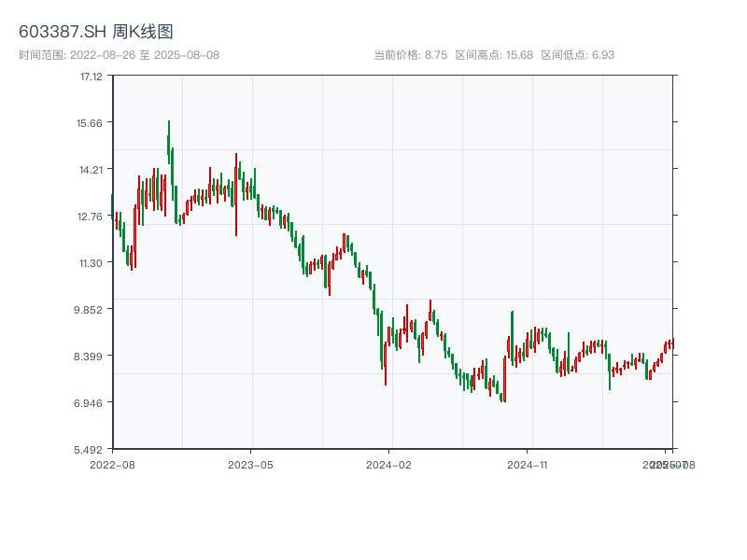Select the 11.30 y-axis label
747x560 pixels.
tap(91, 263)
